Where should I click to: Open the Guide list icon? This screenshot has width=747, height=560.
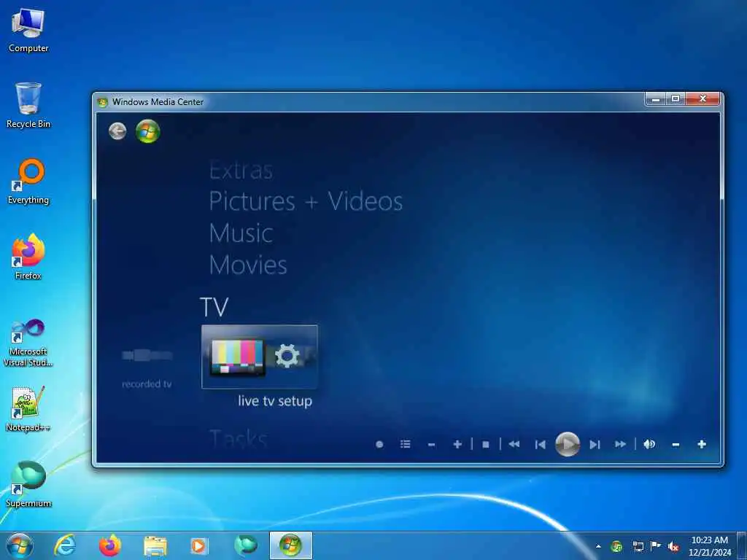[406, 444]
